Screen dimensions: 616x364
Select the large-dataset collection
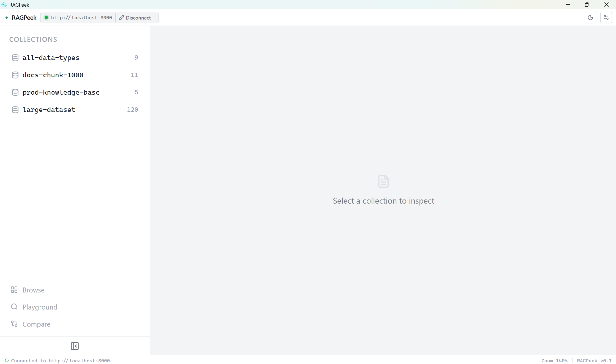point(75,110)
